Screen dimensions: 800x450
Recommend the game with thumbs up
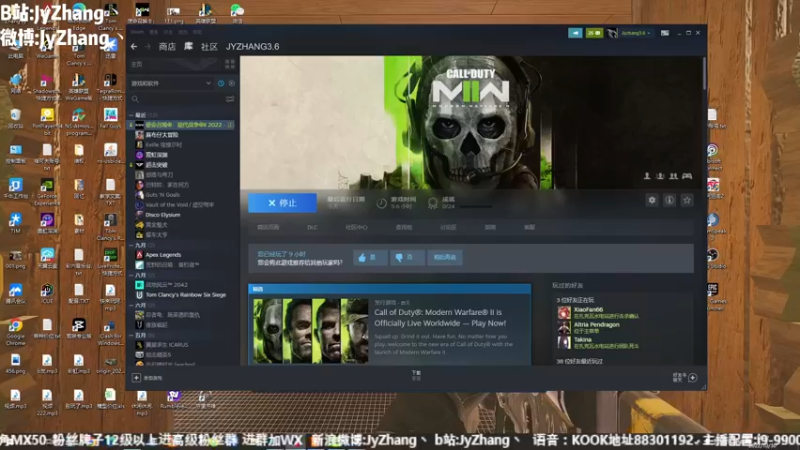(x=370, y=258)
